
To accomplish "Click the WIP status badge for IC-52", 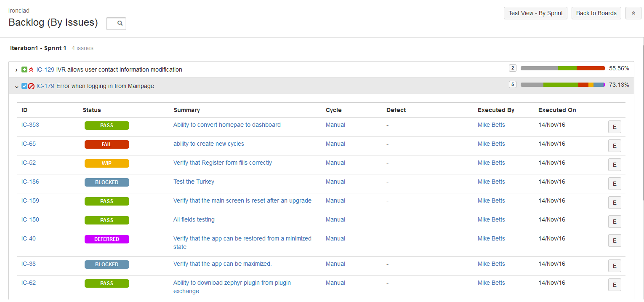I will tap(106, 163).
